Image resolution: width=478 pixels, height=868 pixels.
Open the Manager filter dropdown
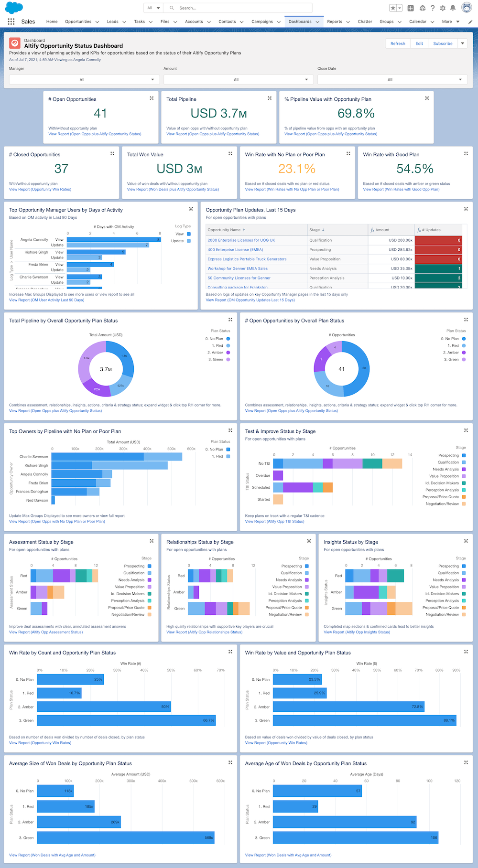pos(84,80)
